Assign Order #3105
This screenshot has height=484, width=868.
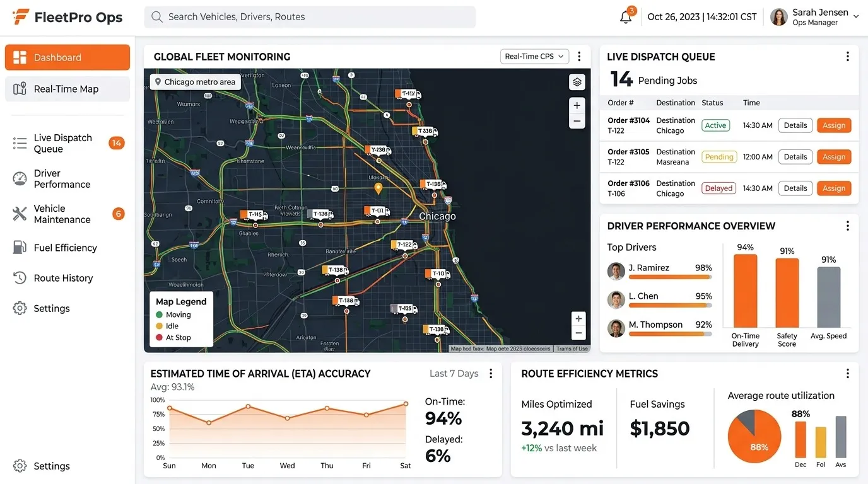pos(834,157)
